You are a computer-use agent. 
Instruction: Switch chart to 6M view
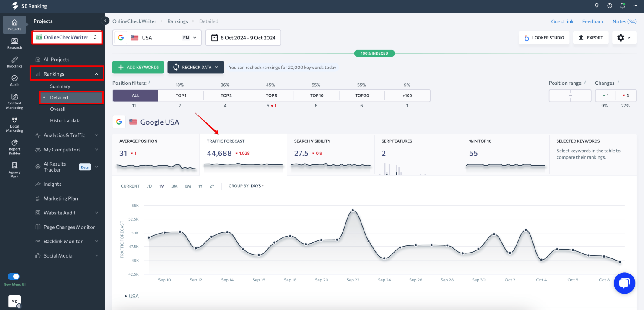click(x=187, y=186)
